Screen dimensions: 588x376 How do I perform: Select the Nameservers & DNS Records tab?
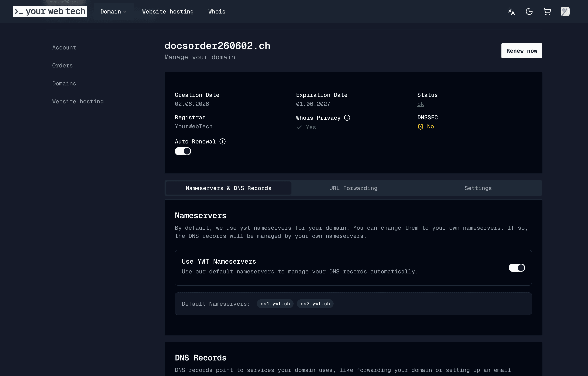coord(228,188)
